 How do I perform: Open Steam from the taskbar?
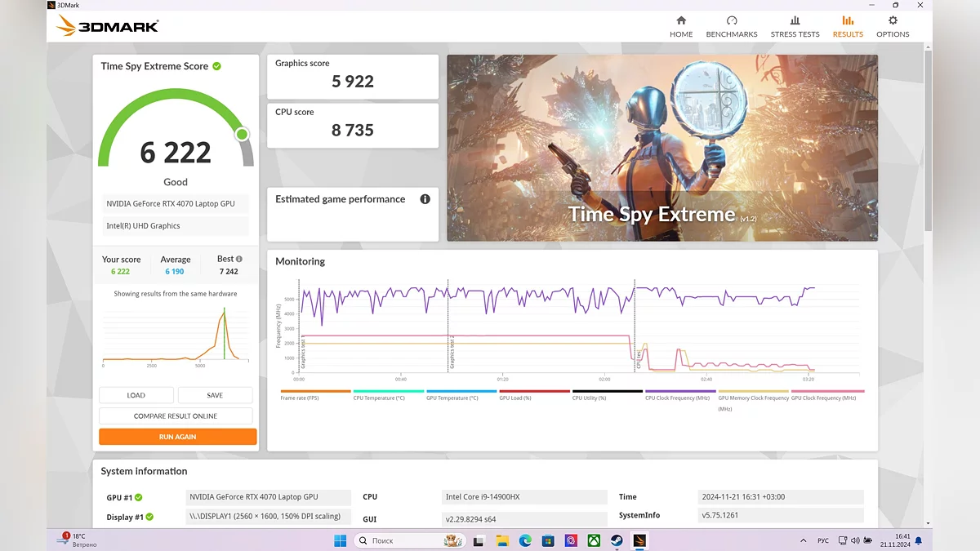coord(617,540)
